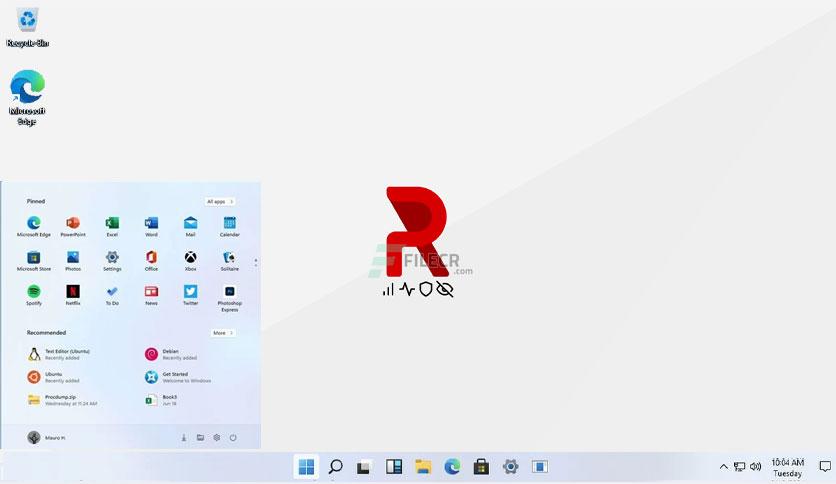Open the To Do app
The image size is (836, 484).
pos(112,295)
